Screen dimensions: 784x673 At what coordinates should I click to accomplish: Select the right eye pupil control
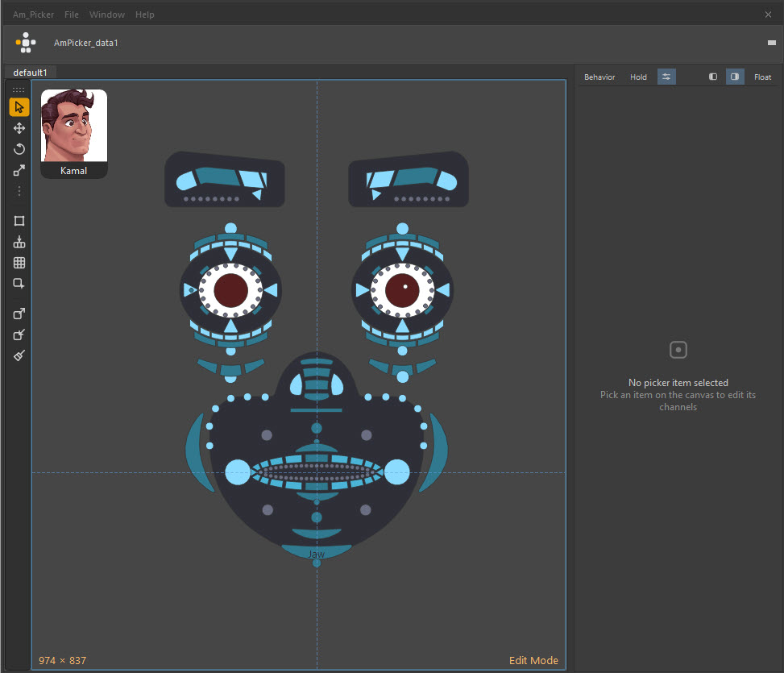[403, 290]
